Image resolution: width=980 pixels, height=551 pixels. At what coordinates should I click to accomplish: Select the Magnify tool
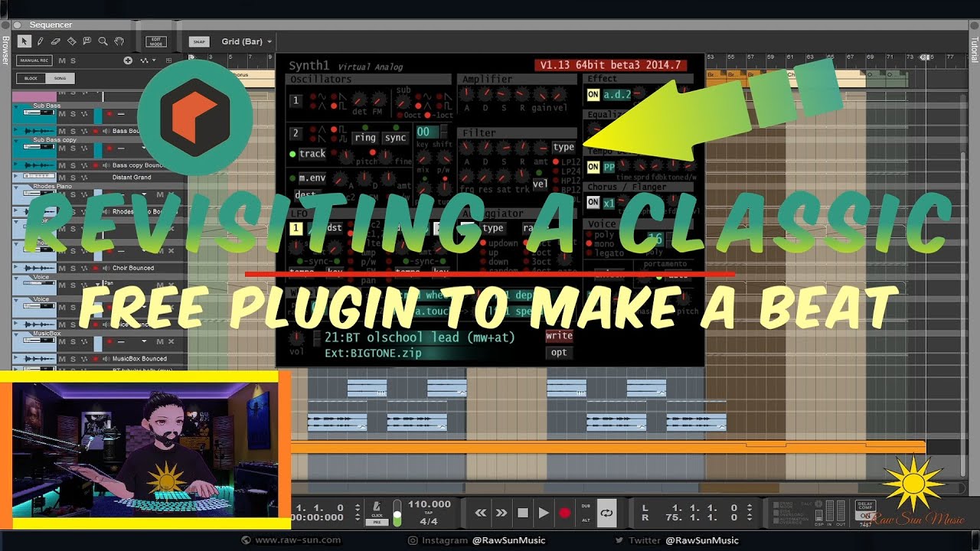click(103, 41)
